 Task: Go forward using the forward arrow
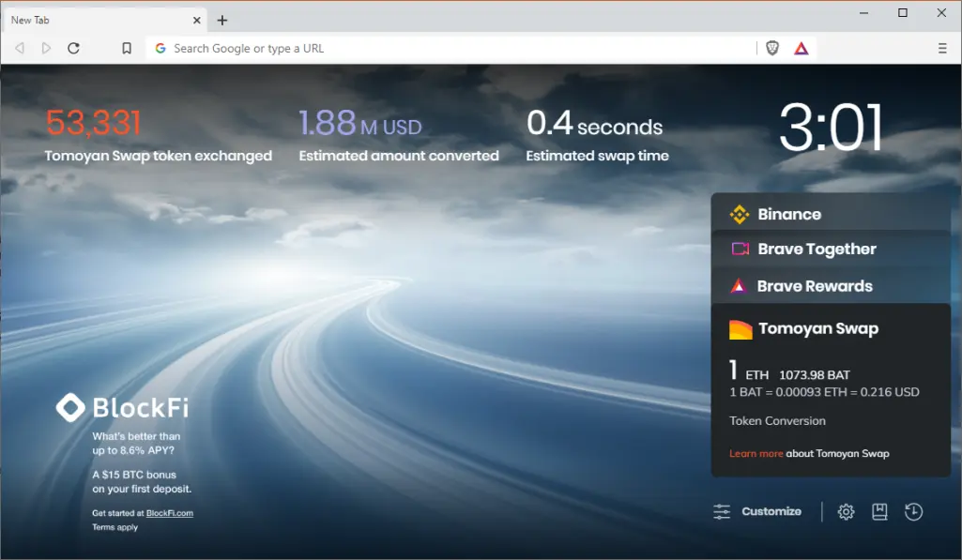click(x=46, y=48)
